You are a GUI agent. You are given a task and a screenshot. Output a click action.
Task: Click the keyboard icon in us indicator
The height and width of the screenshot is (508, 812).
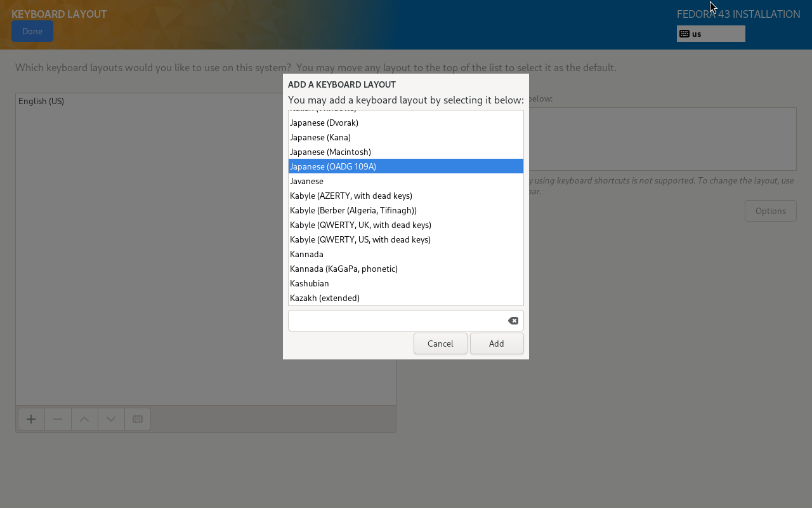[684, 34]
